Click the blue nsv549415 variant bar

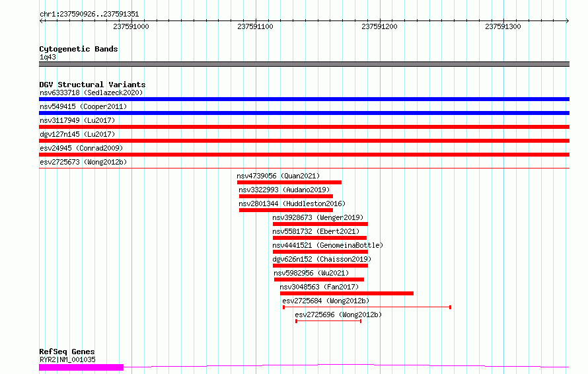tap(304, 113)
